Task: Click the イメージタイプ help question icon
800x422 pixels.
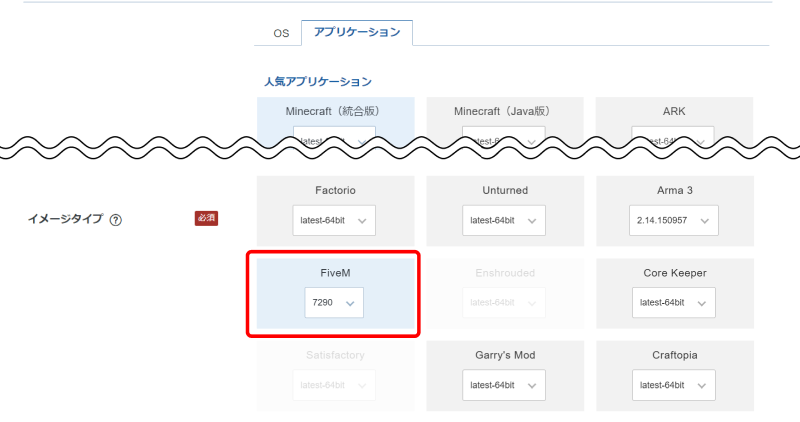Action: coord(116,220)
